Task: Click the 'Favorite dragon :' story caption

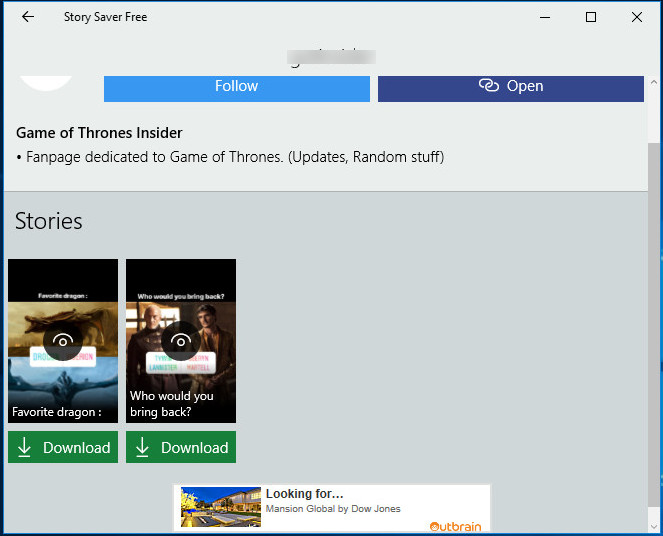Action: 57,412
